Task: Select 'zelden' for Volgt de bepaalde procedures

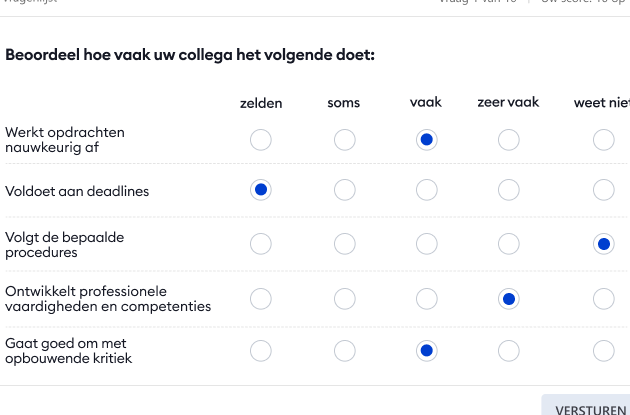Action: [x=261, y=244]
